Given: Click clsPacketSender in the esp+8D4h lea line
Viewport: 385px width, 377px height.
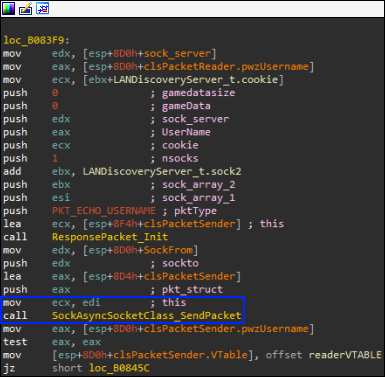Looking at the screenshot, I should (189, 276).
